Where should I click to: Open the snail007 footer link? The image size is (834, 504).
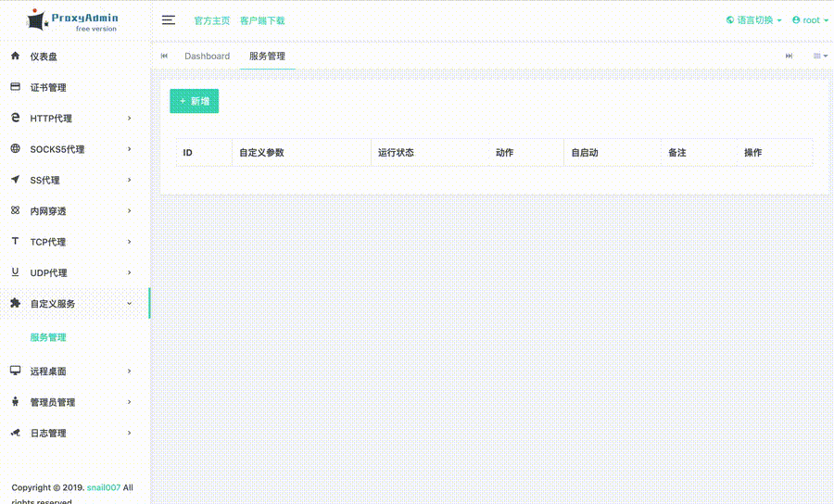click(x=104, y=487)
